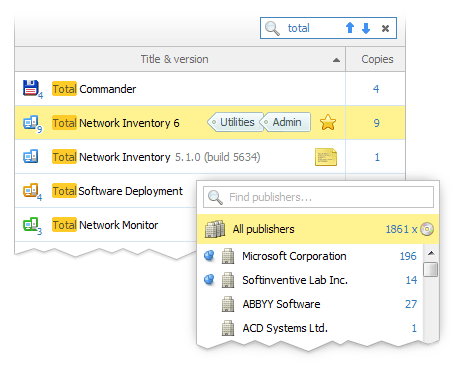This screenshot has height=365, width=460.
Task: Click the count 27 for ABBYY Software
Action: [411, 304]
